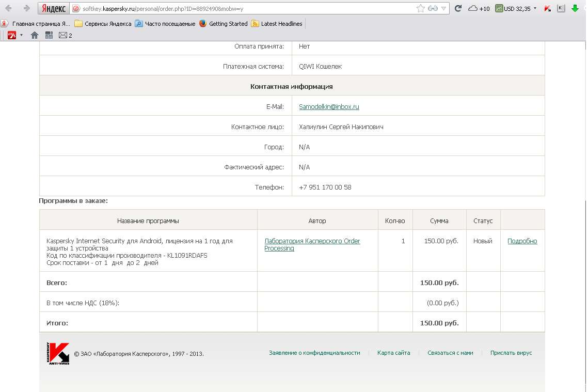The image size is (588, 392).
Task: Click the copyright text ЗАО Лаборатория Касперского
Action: click(139, 354)
